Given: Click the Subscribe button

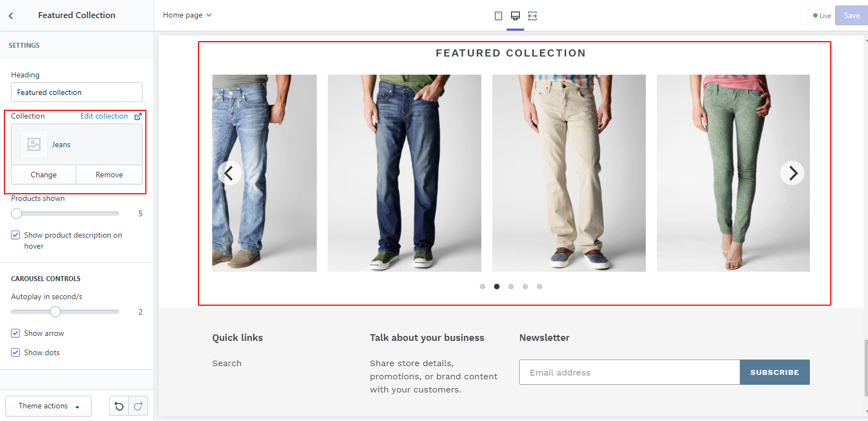Looking at the screenshot, I should pos(774,372).
